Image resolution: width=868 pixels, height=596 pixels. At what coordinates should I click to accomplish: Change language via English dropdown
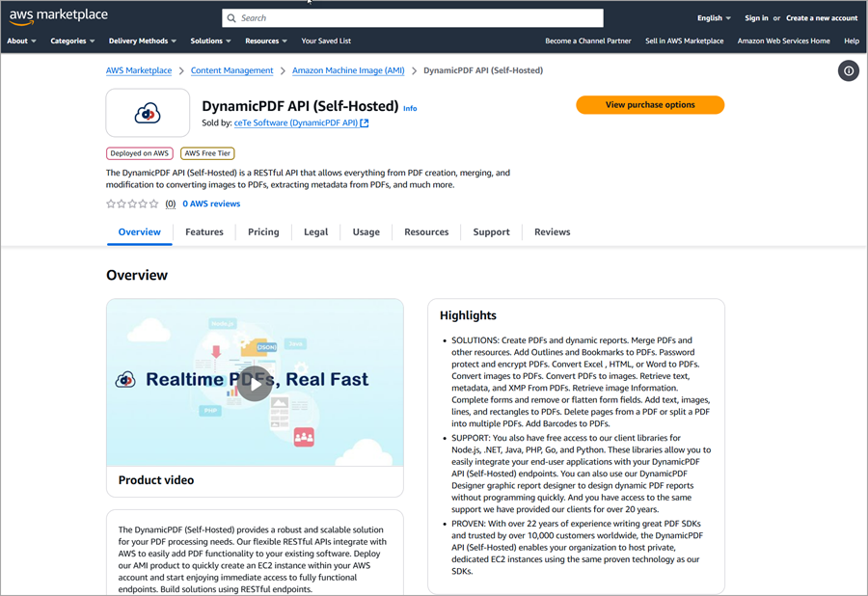(714, 18)
